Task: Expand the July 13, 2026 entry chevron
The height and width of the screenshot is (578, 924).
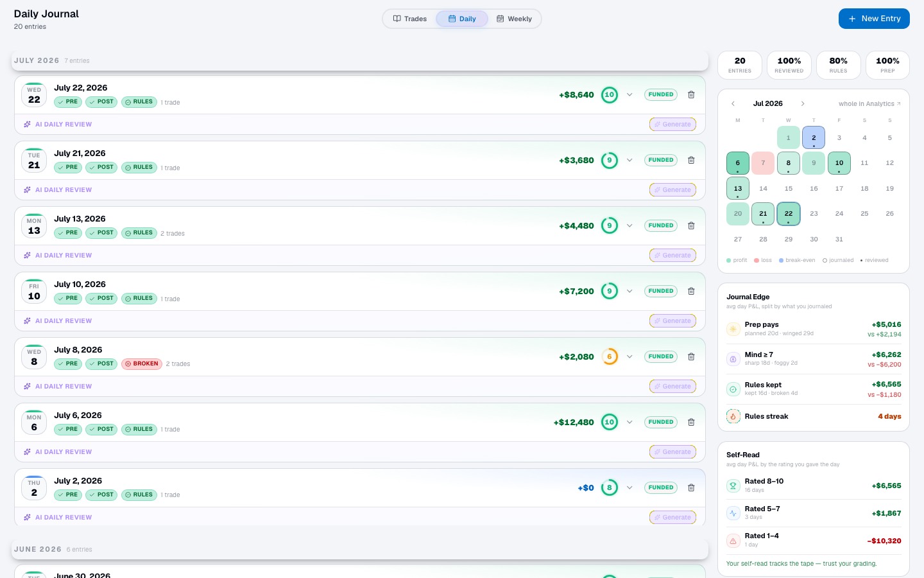Action: pos(629,225)
